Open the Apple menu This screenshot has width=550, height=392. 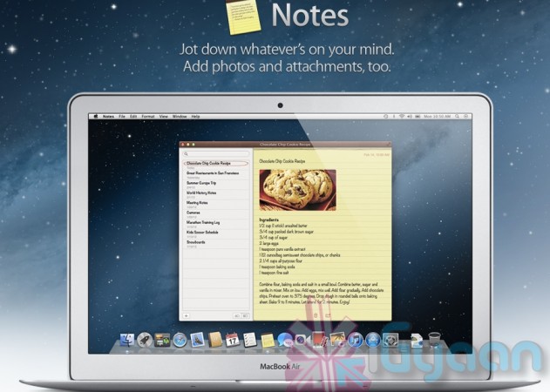(95, 116)
